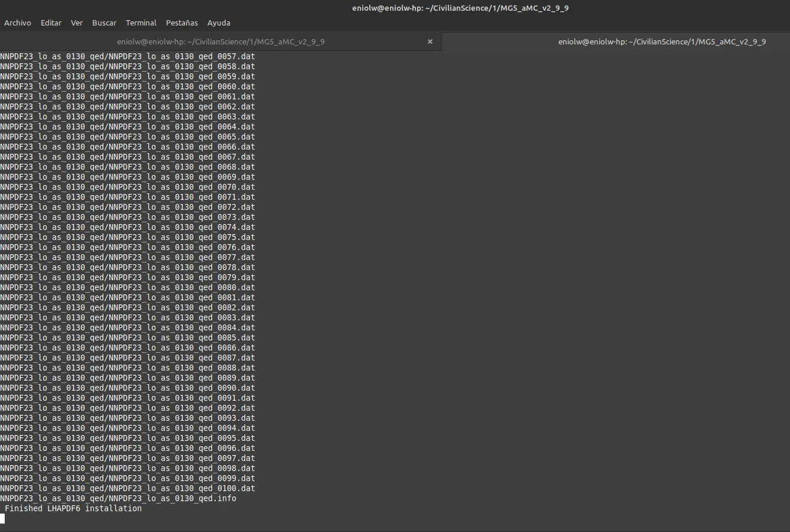Click the line ending in qed_0070.dat
Viewport: 790px width, 532px height.
127,187
